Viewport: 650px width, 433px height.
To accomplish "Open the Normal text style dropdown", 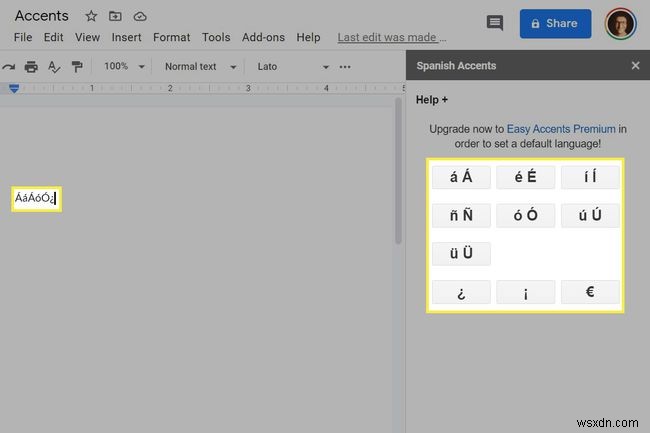I will click(x=201, y=67).
